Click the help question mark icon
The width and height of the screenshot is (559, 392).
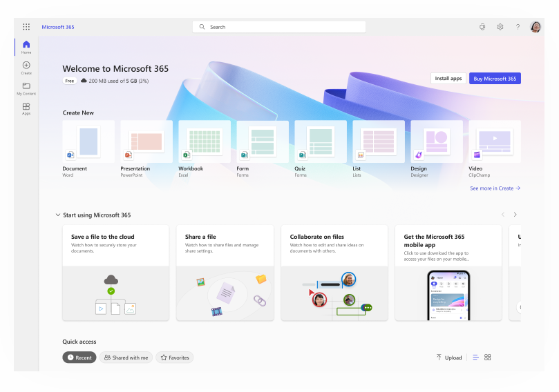click(x=518, y=27)
